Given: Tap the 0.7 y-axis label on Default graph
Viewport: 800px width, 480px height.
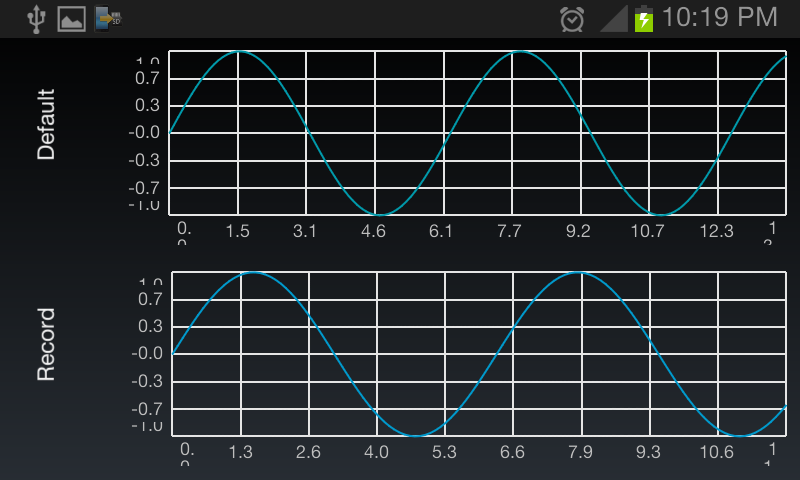Looking at the screenshot, I should (147, 79).
